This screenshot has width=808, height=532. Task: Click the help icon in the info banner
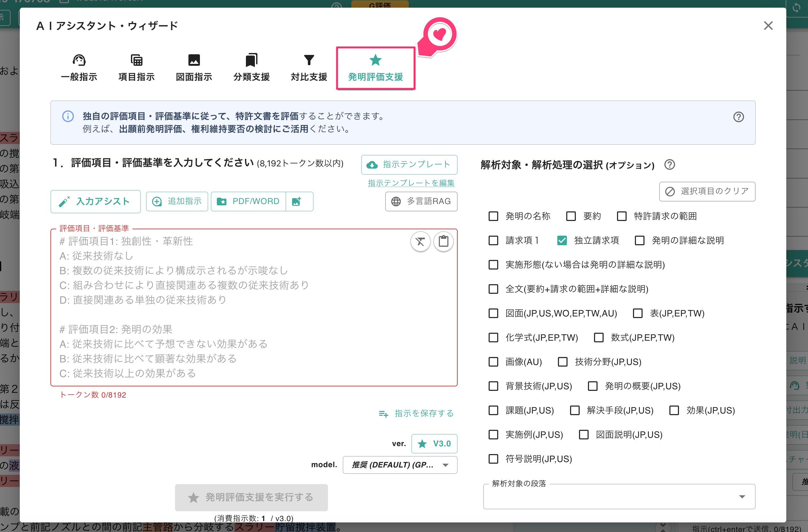(738, 117)
